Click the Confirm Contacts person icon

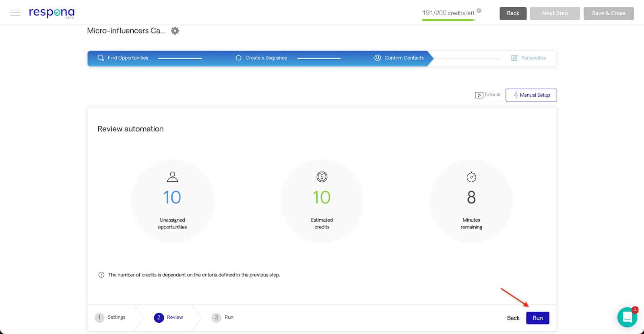click(x=378, y=58)
